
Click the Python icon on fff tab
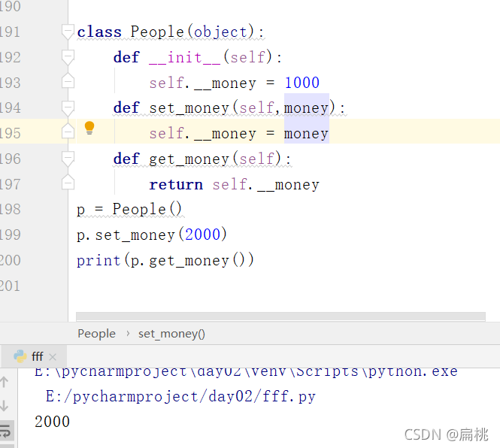[x=20, y=356]
